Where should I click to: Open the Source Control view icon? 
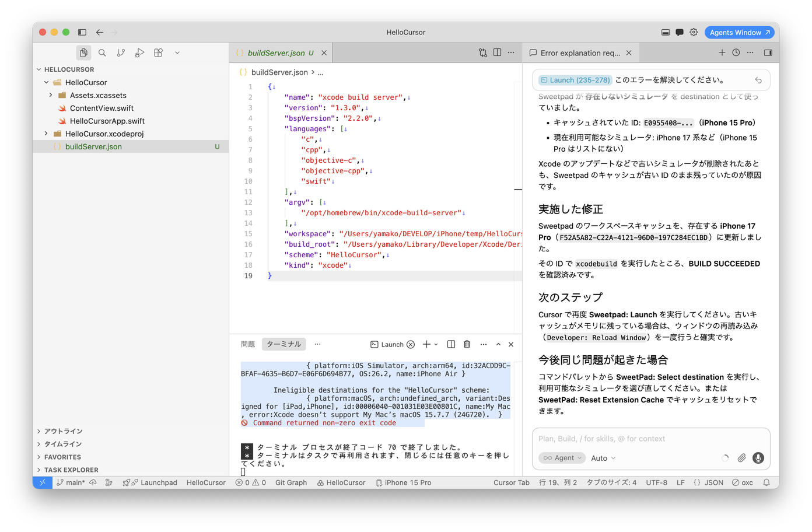click(x=121, y=52)
